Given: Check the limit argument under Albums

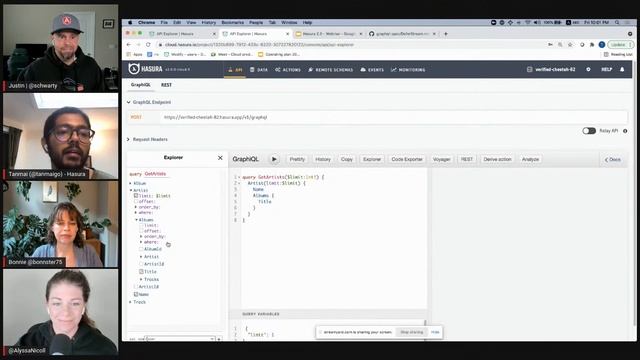Looking at the screenshot, I should coord(141,225).
